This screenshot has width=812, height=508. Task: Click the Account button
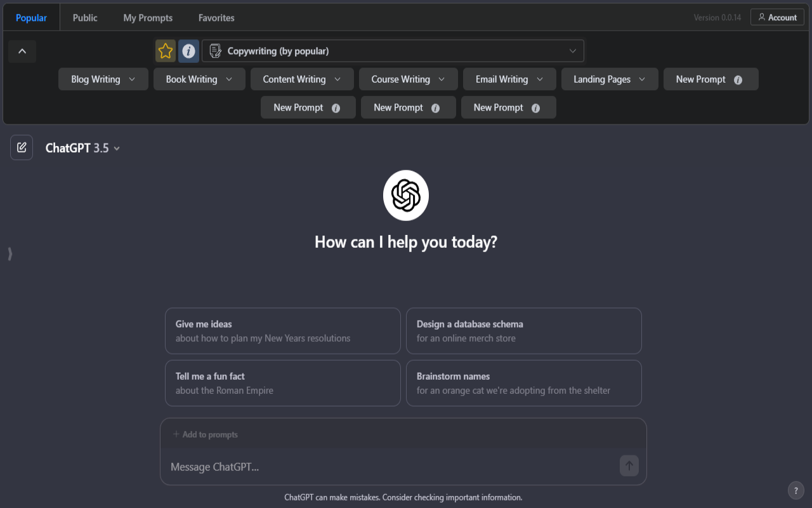click(x=777, y=17)
